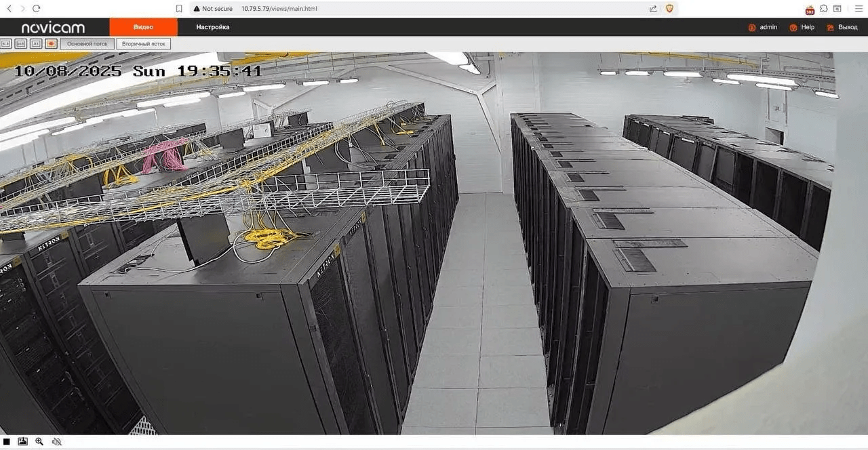Open the browser hamburger menu
868x450 pixels.
858,9
